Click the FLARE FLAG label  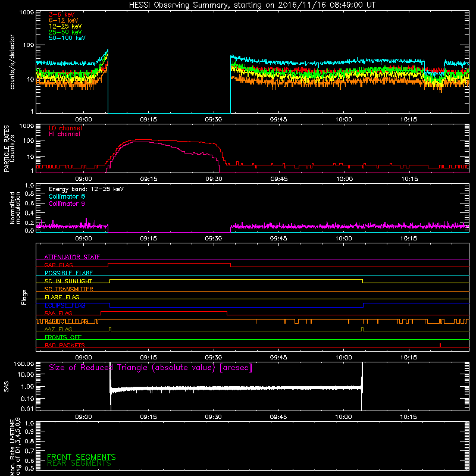(62, 297)
